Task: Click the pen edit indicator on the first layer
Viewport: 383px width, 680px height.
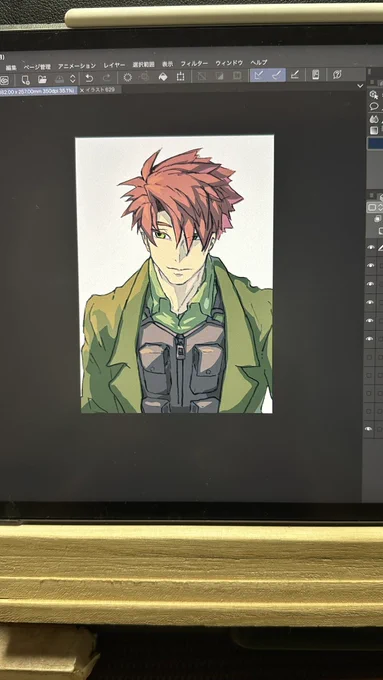Action: point(380,248)
